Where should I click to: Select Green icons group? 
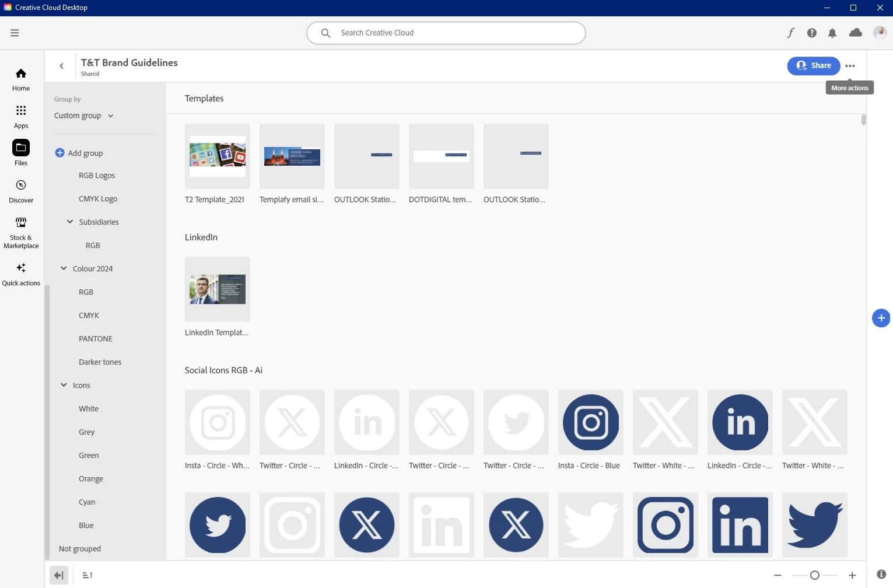click(89, 455)
